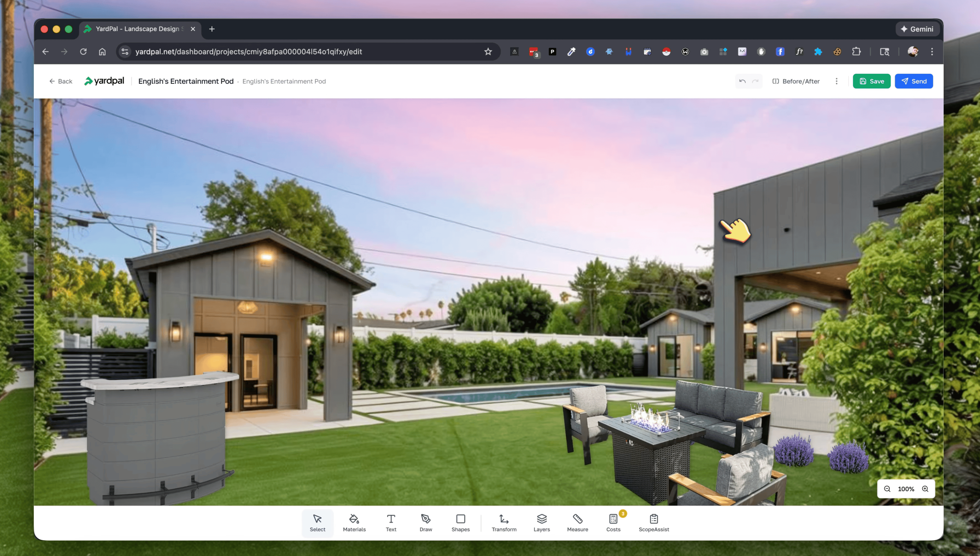The image size is (980, 556).
Task: Open the three-dot project options menu
Action: coord(836,81)
